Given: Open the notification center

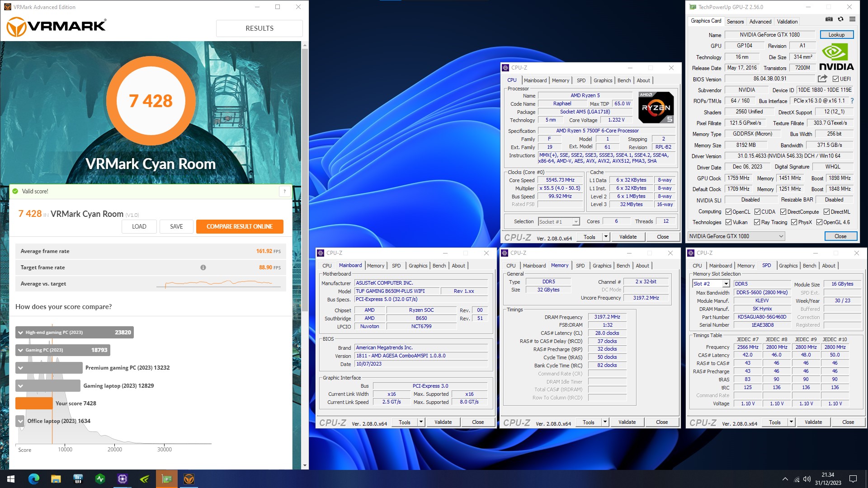Looking at the screenshot, I should 853,479.
